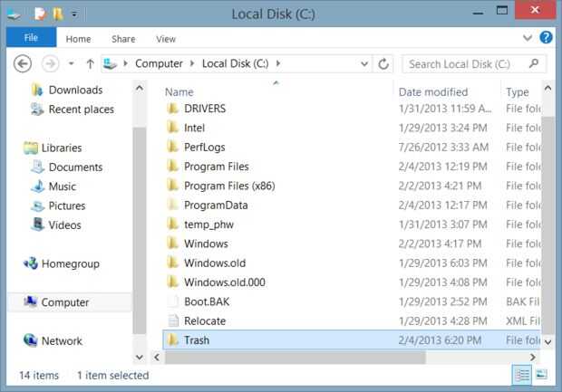This screenshot has width=562, height=392.
Task: Switch to large icons view in status bar
Action: pyautogui.click(x=541, y=375)
